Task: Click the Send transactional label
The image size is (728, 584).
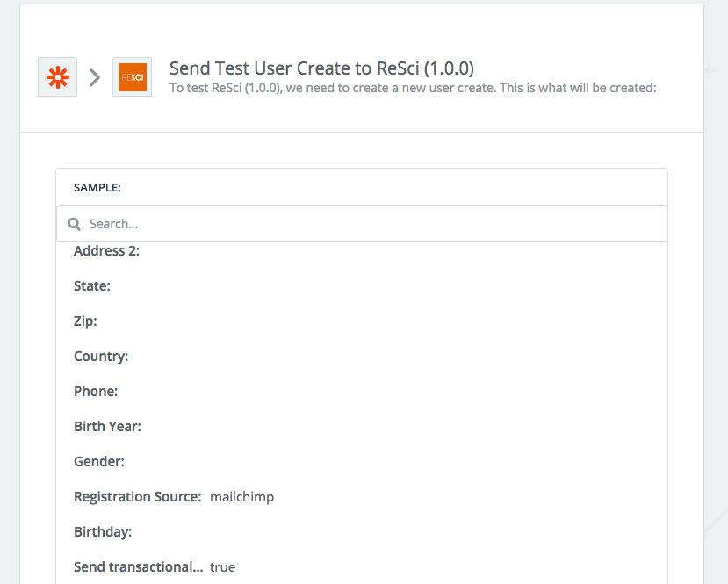Action: pyautogui.click(x=139, y=566)
